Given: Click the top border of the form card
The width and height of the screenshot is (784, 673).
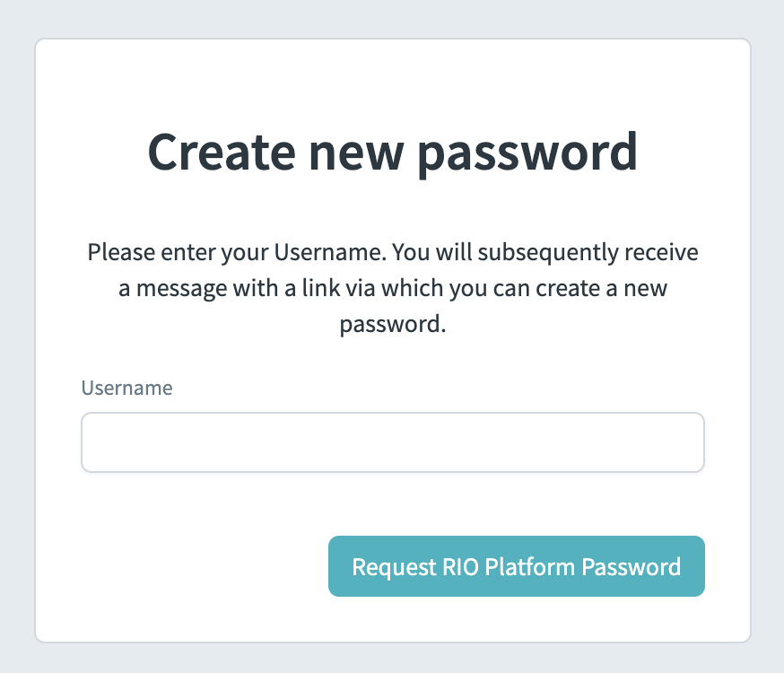Looking at the screenshot, I should [x=392, y=39].
